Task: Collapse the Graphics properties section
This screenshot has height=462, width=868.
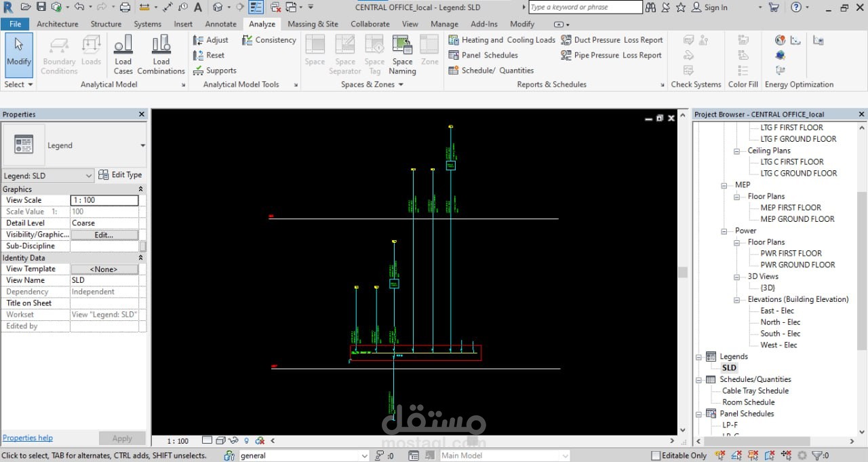Action: (x=141, y=189)
